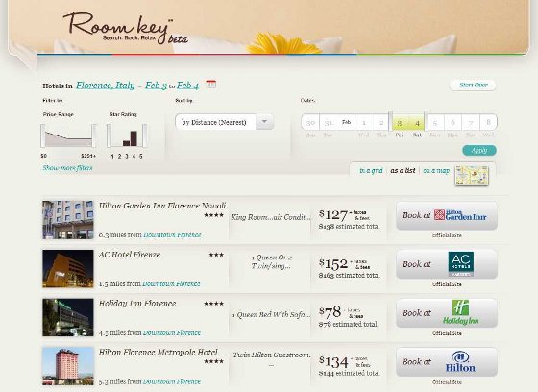Screen dimensions: 538x392
Task: Click the Apply dates button
Action: [x=479, y=150]
